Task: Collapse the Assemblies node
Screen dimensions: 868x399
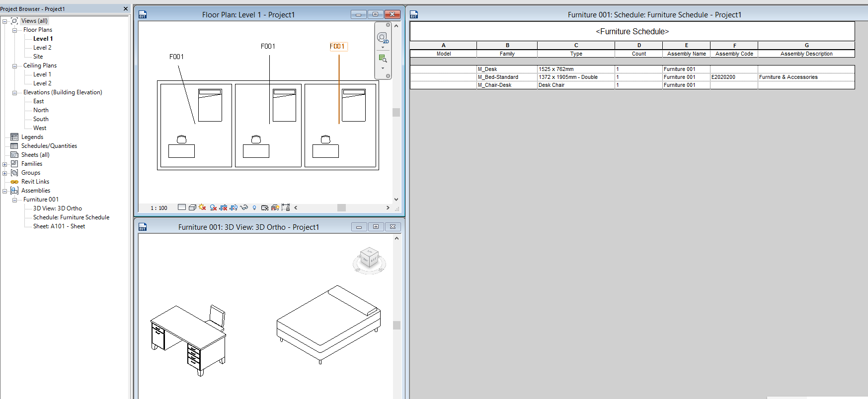Action: [x=4, y=191]
